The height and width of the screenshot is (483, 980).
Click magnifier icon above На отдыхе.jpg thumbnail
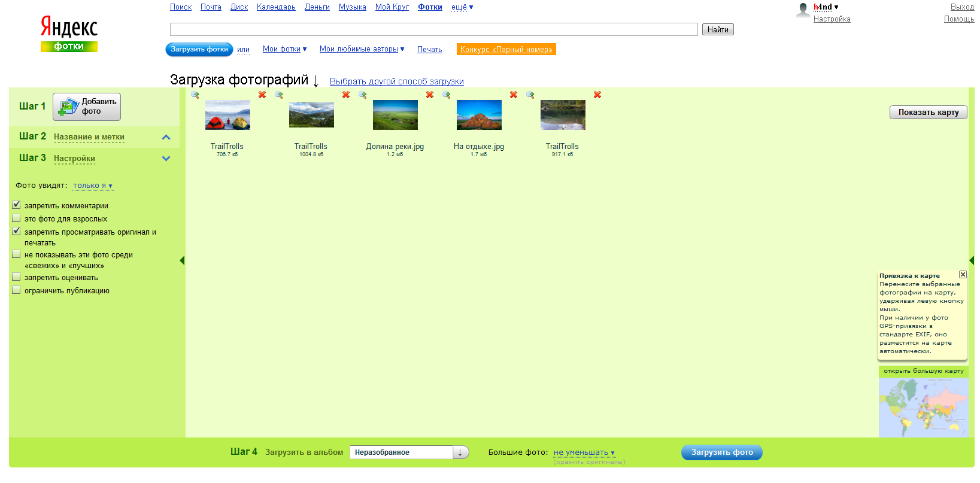pyautogui.click(x=447, y=95)
